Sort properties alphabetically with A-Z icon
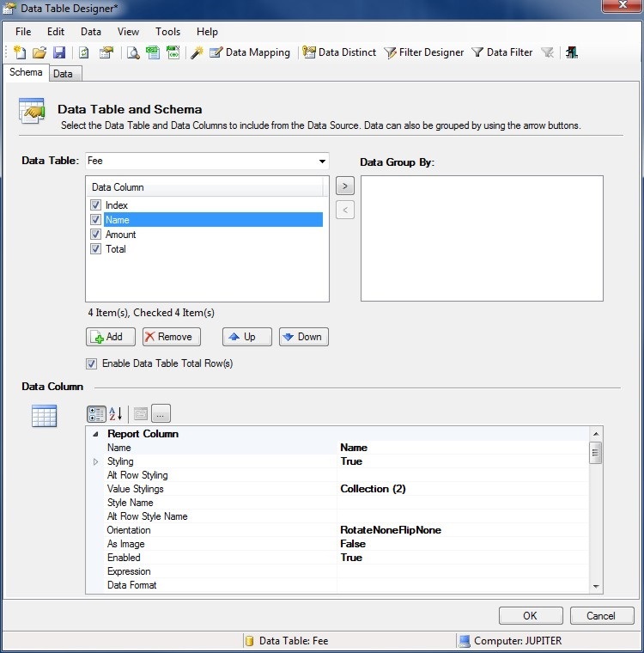This screenshot has width=644, height=653. coord(116,413)
